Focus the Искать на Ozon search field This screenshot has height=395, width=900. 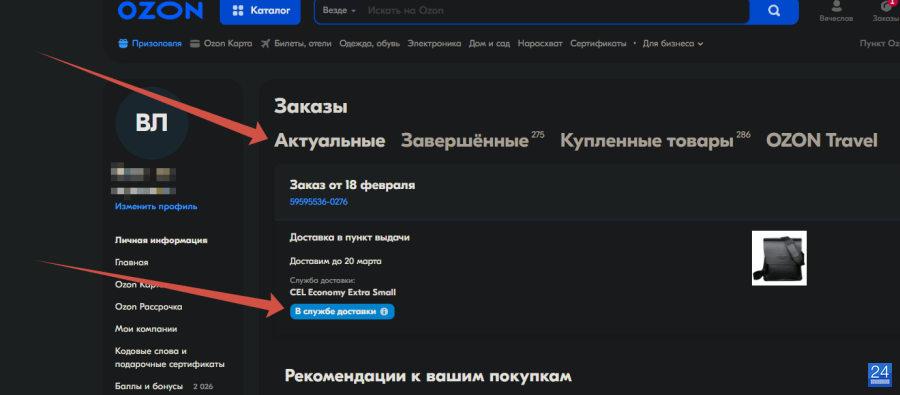click(557, 10)
